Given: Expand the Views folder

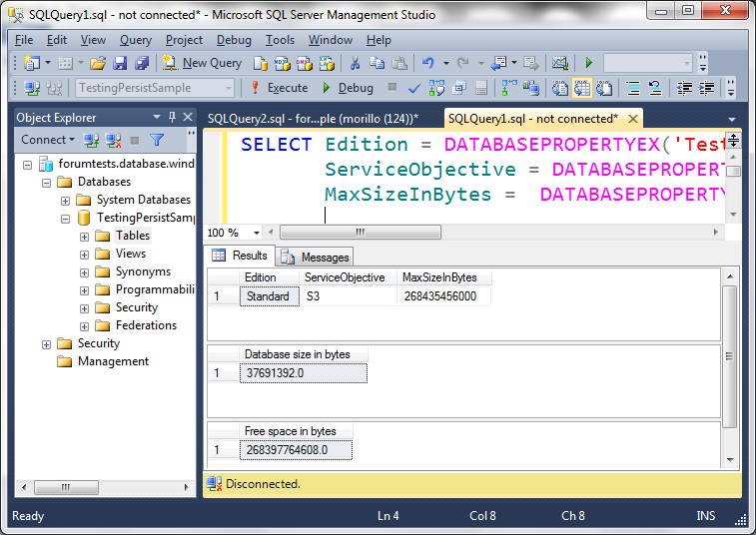Looking at the screenshot, I should pos(84,255).
